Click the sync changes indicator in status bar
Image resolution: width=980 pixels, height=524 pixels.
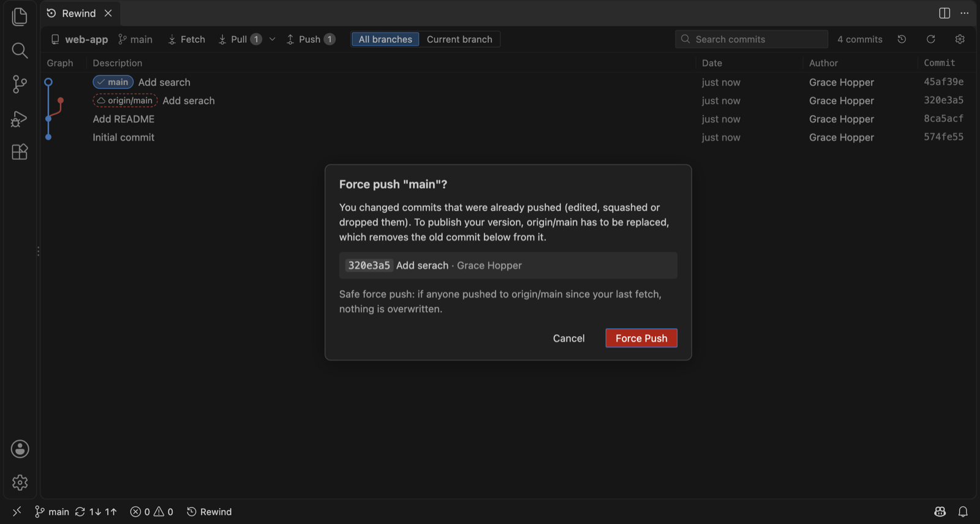point(96,511)
